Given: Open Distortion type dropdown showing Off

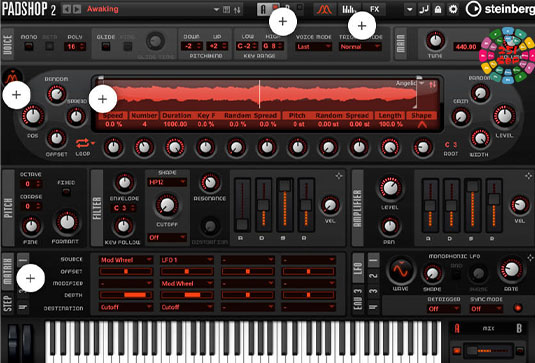Looking at the screenshot, I should pyautogui.click(x=167, y=237).
